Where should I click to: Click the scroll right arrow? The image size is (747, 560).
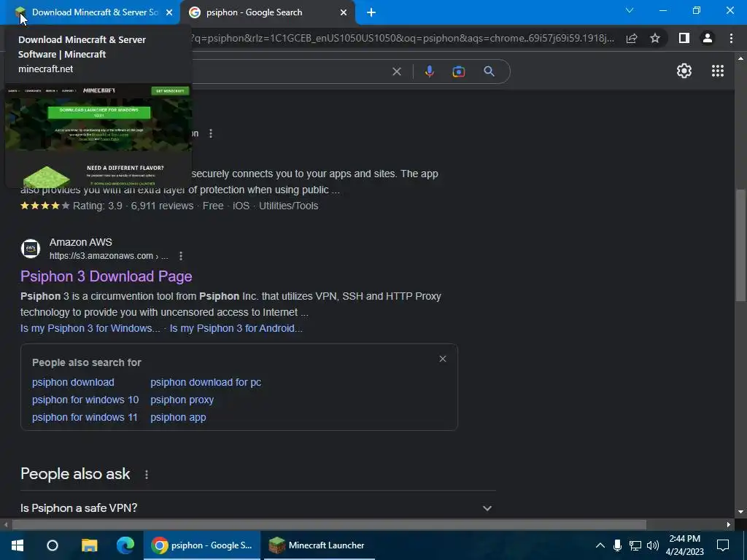pyautogui.click(x=729, y=525)
